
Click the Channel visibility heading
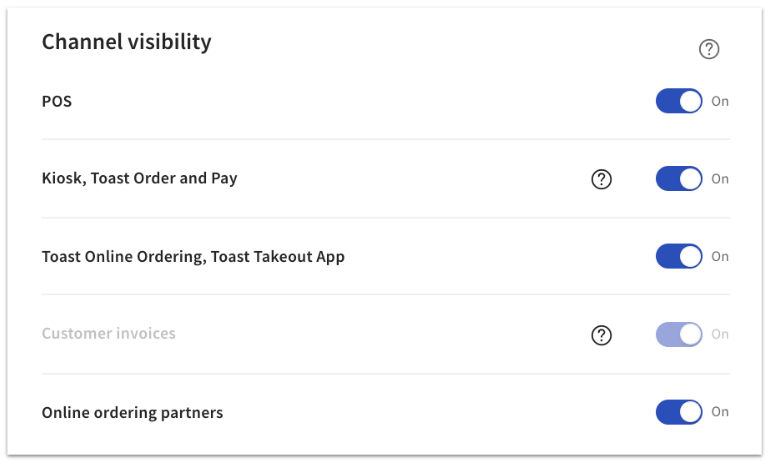tap(126, 42)
